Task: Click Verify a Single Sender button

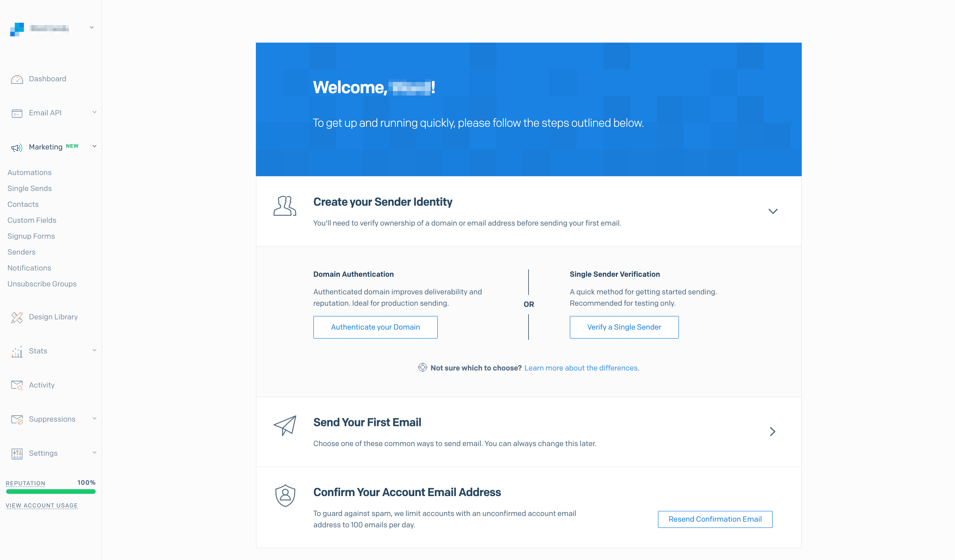Action: pyautogui.click(x=623, y=327)
